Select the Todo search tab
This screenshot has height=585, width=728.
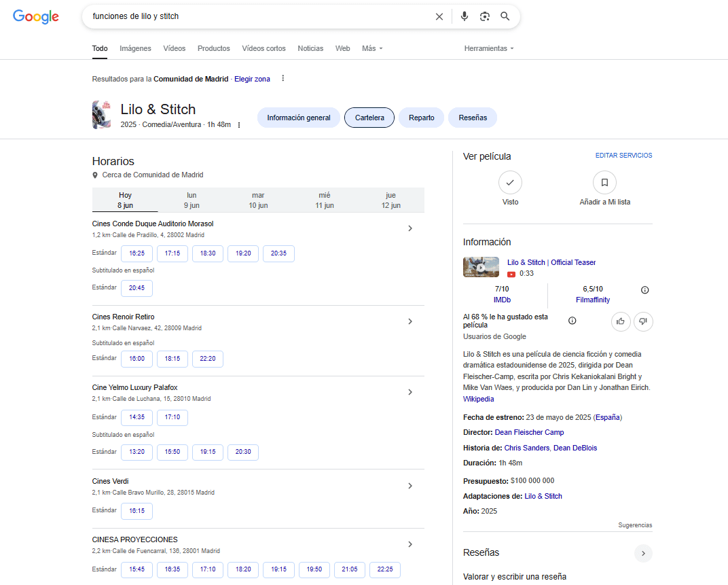tap(100, 48)
